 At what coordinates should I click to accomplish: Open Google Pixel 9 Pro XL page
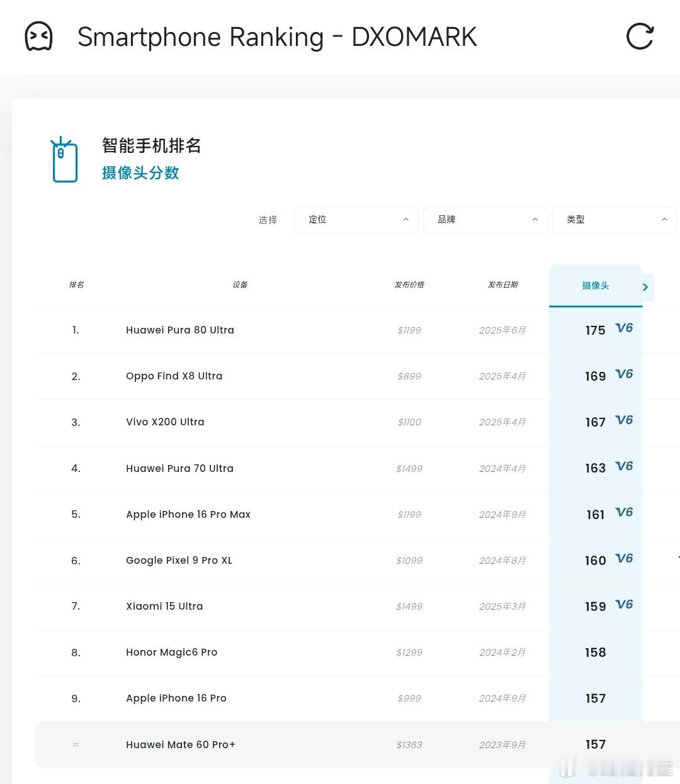(x=179, y=560)
